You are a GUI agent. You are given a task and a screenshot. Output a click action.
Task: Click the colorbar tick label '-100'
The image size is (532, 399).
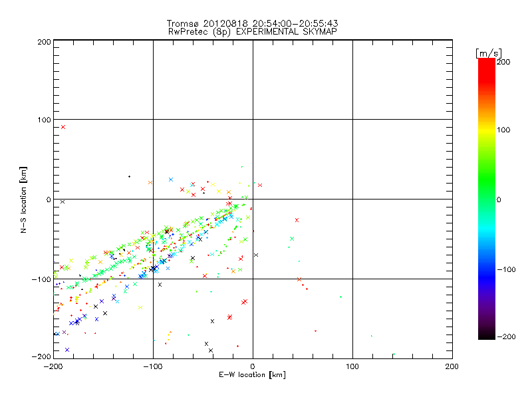[506, 269]
